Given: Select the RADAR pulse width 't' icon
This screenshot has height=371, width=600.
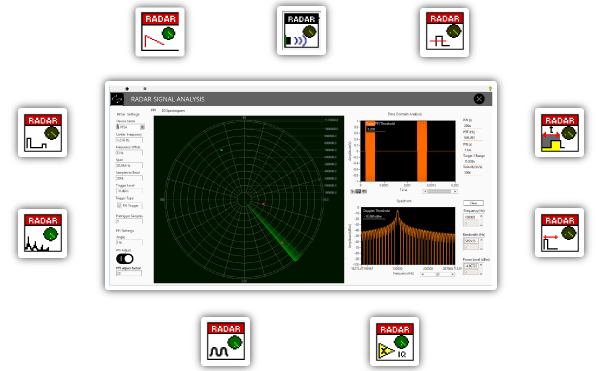Looking at the screenshot, I should tap(559, 132).
